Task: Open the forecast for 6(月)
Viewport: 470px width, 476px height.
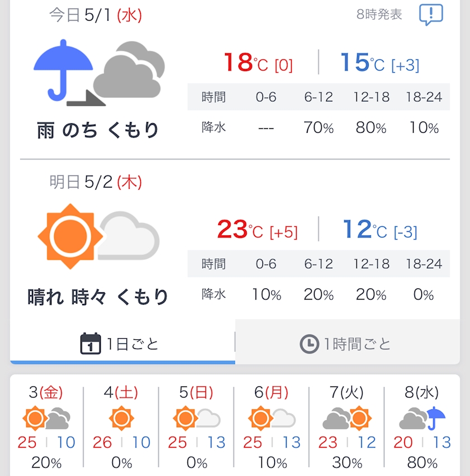Action: point(271,427)
